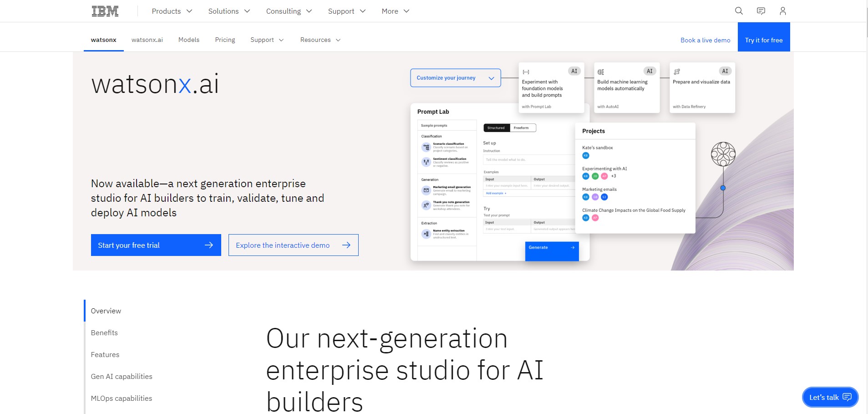Click the Scenario classification icon

click(x=426, y=147)
